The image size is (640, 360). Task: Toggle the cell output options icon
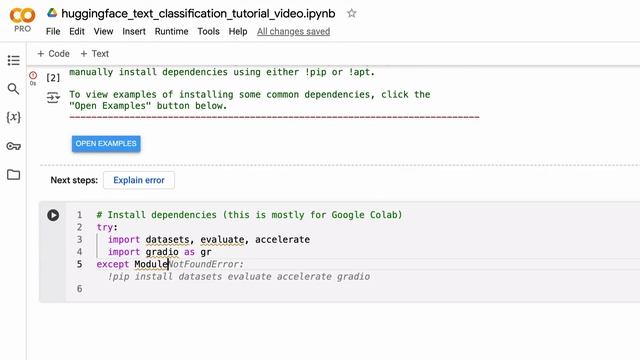53,98
